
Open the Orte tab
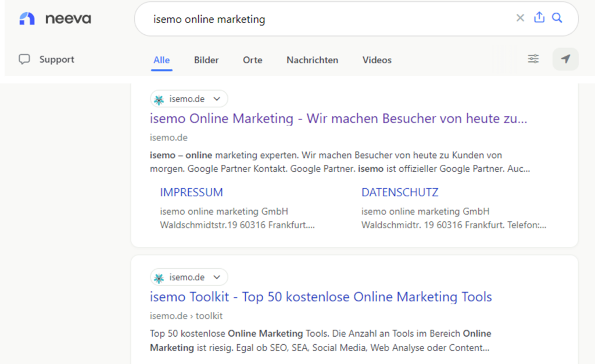click(253, 60)
